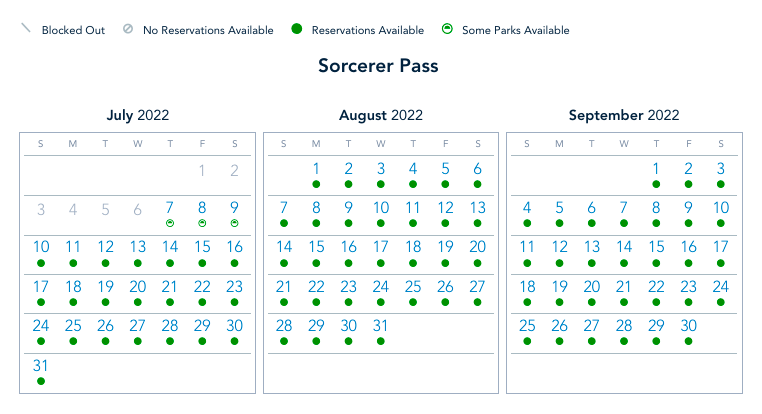Click the partial availability icon under July 9

234,224
